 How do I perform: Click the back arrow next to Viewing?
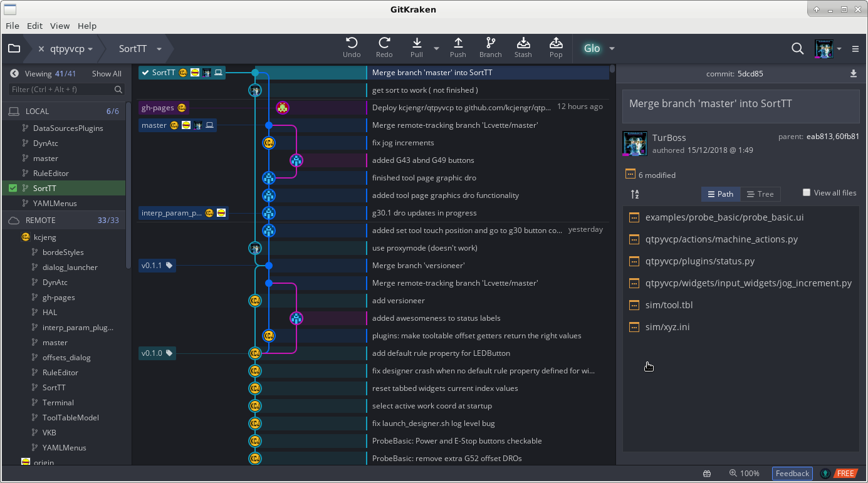click(x=14, y=73)
